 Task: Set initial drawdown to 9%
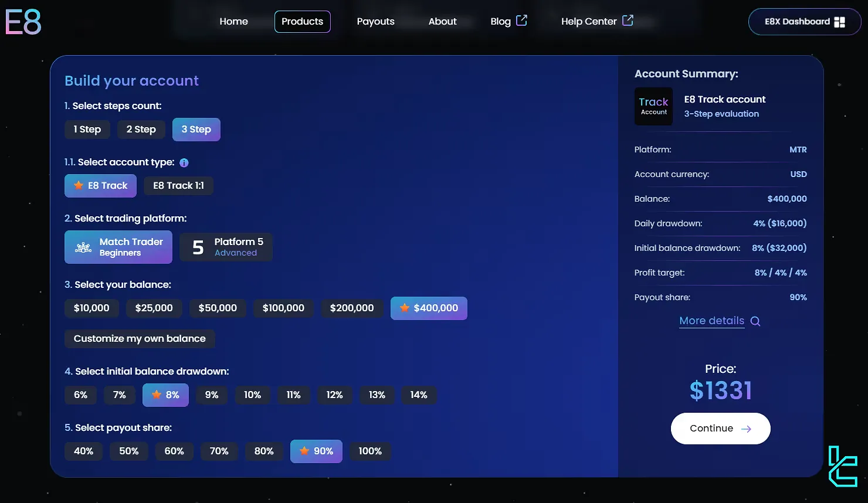tap(212, 395)
